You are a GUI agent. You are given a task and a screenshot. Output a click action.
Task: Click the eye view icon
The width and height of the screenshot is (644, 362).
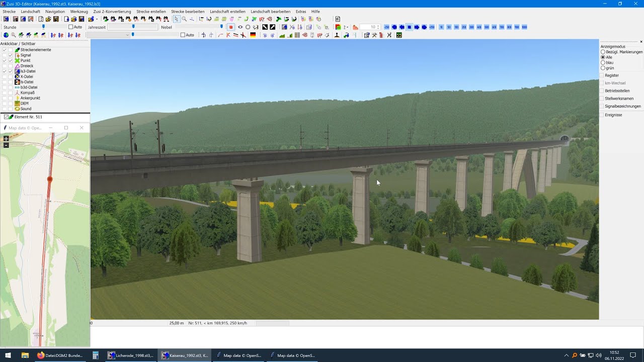240,27
